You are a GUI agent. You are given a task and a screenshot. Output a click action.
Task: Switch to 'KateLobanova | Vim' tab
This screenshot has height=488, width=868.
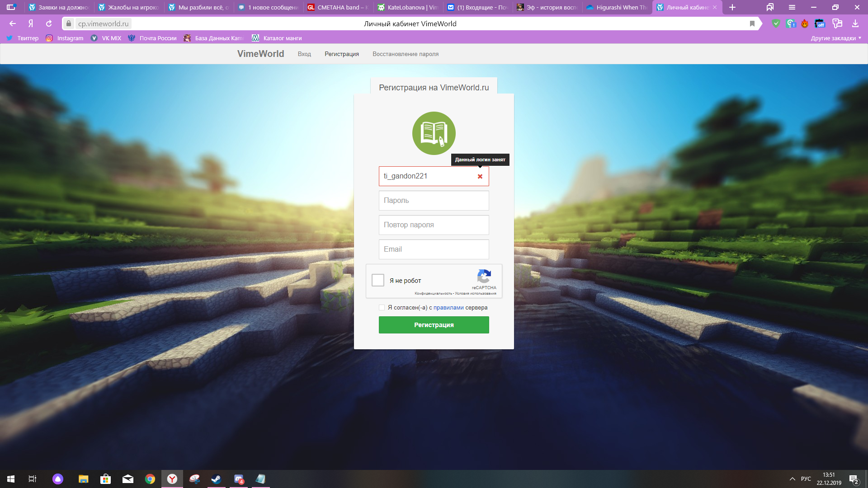(x=408, y=7)
